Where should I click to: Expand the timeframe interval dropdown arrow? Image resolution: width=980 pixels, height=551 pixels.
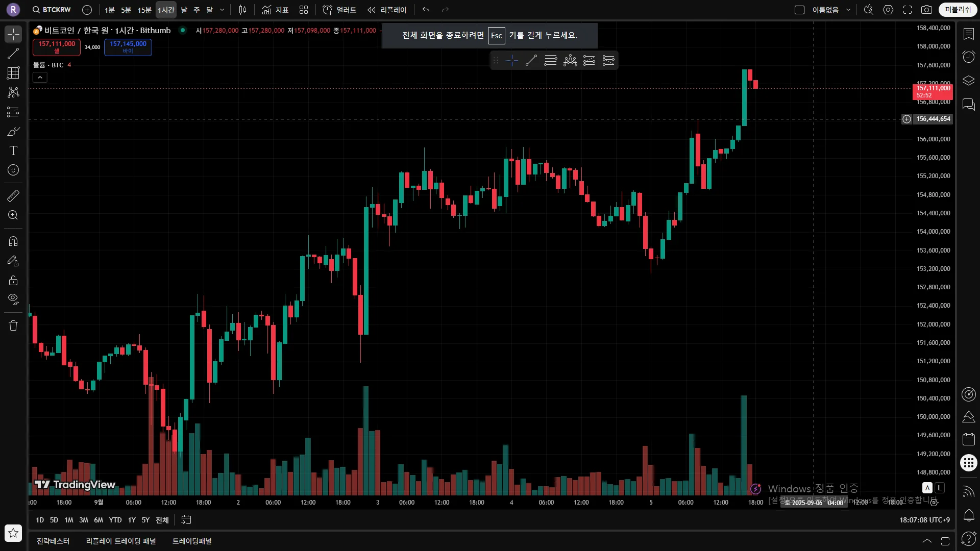point(222,10)
